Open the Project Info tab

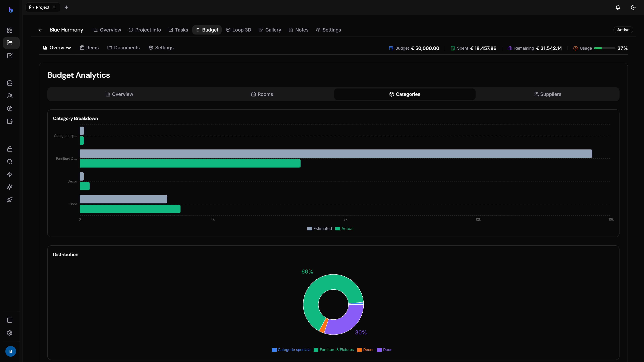[x=145, y=30]
